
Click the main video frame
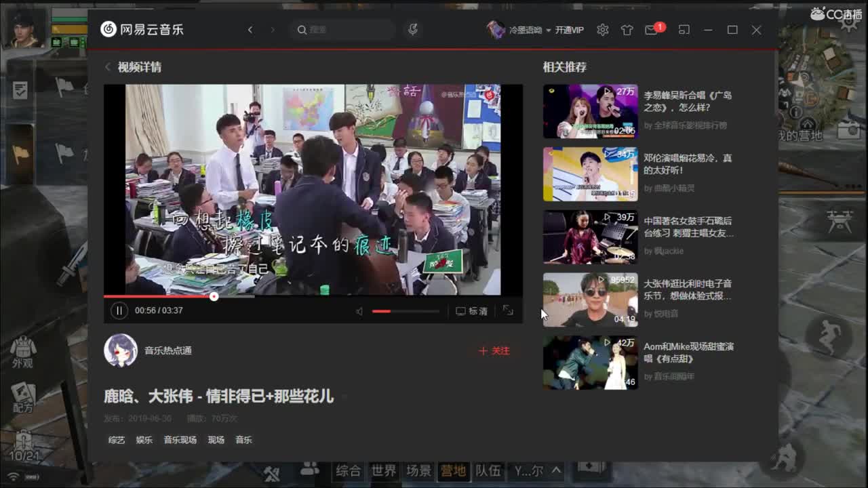313,190
